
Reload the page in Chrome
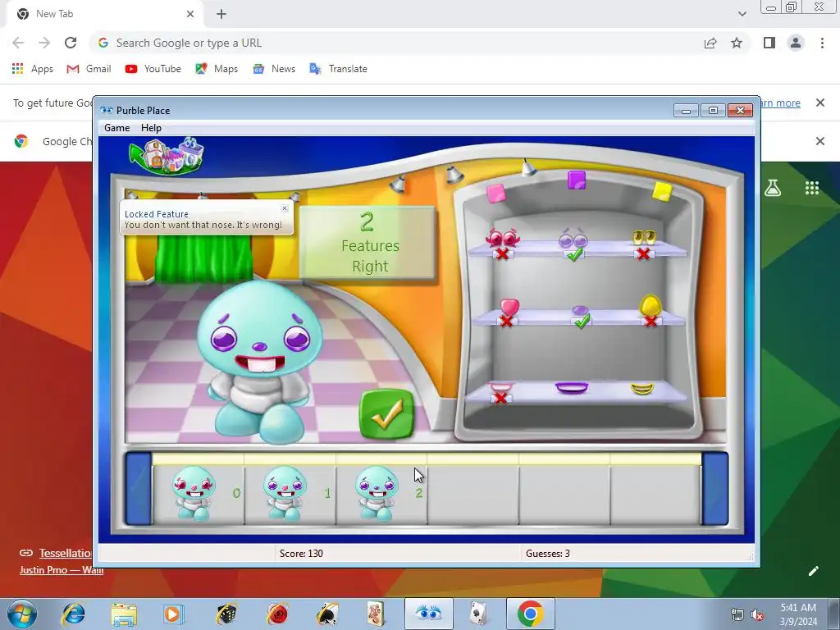[71, 43]
